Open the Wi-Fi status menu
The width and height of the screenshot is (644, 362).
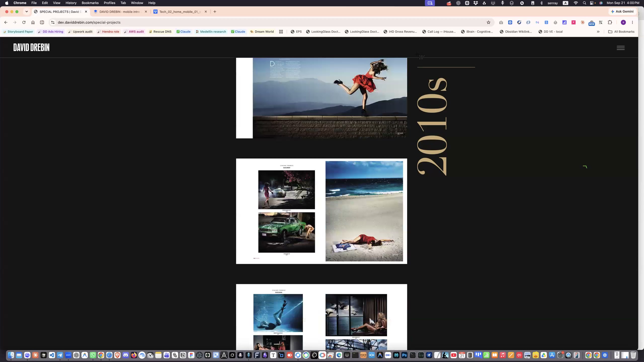tap(576, 3)
